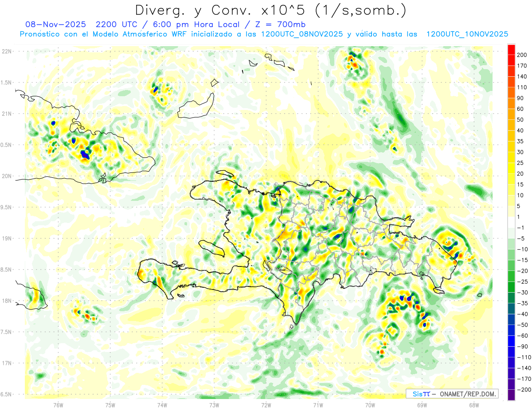Click the "1200UTC_10NOV2025" valid-until time
This screenshot has height=411, width=532.
click(x=467, y=34)
